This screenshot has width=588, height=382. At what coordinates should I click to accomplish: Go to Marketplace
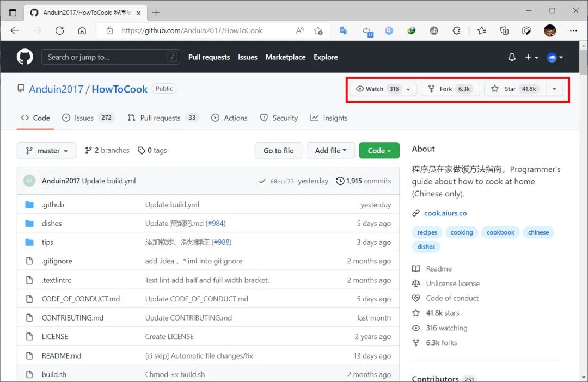285,57
